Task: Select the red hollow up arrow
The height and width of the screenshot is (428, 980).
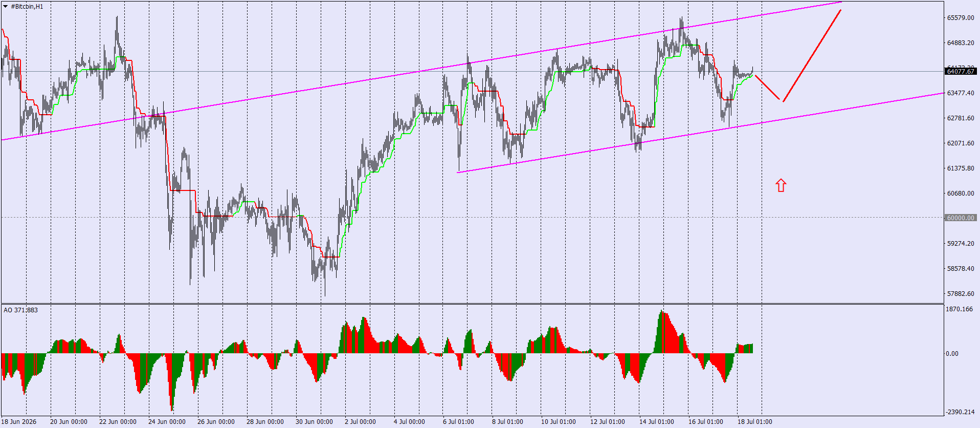Action: pos(781,185)
